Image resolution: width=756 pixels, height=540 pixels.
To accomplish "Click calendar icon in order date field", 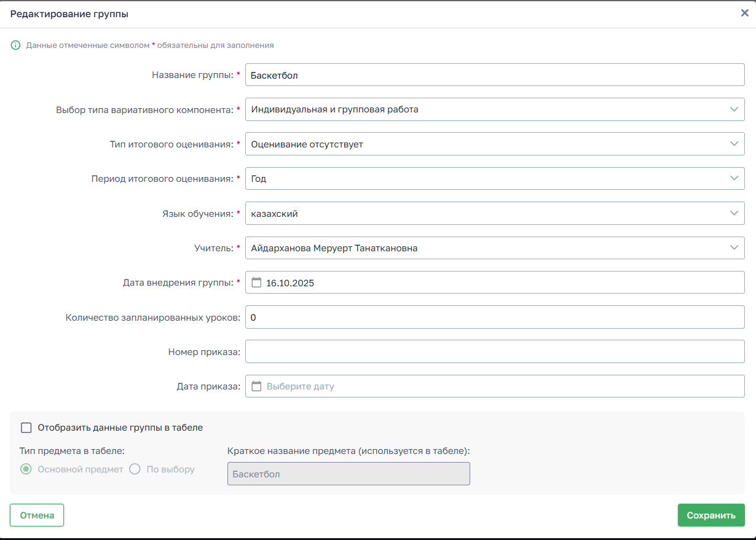I will (257, 386).
